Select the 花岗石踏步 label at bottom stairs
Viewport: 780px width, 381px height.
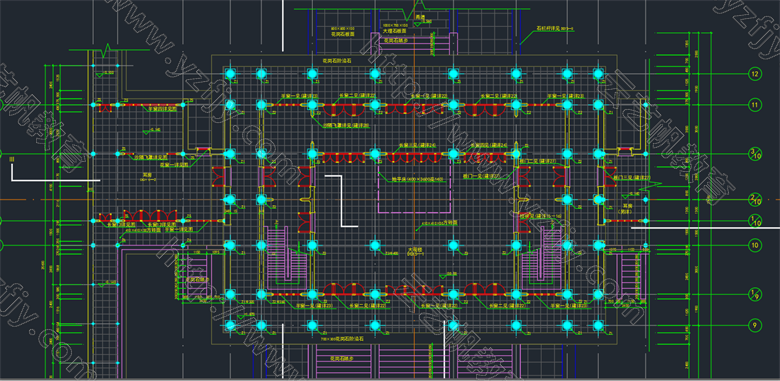343,358
